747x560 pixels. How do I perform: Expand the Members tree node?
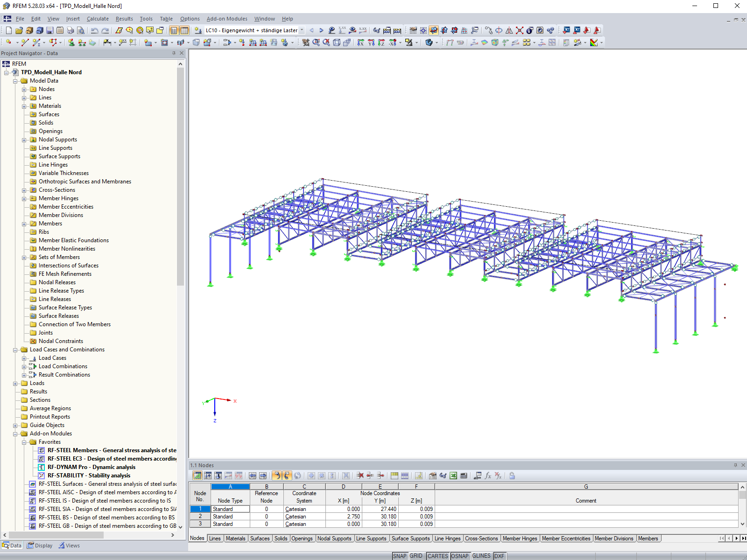[24, 224]
